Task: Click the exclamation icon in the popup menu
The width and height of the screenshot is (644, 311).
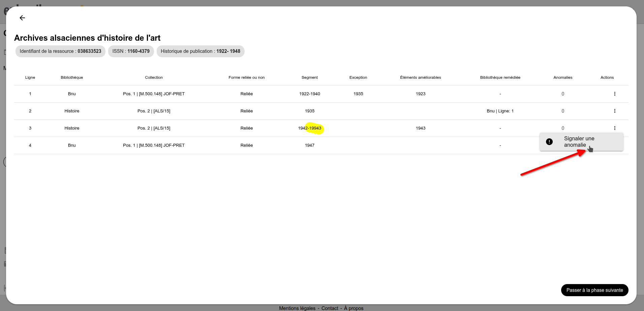Action: pyautogui.click(x=549, y=142)
